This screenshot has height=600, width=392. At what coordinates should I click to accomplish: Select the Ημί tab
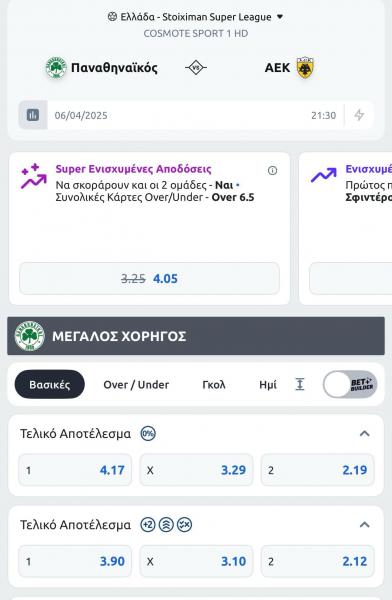click(x=268, y=384)
